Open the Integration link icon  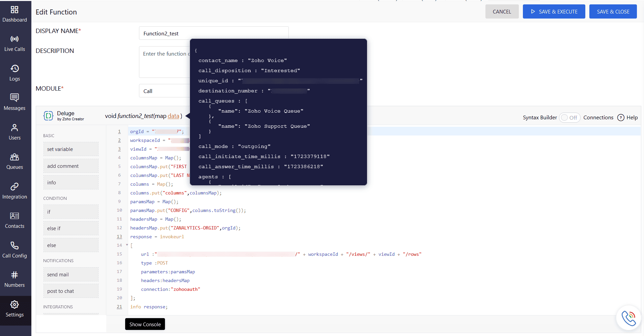click(x=15, y=187)
